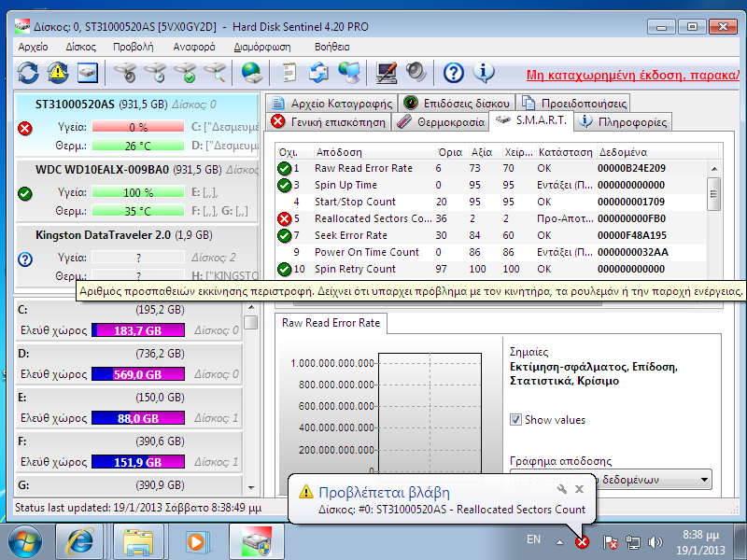The width and height of the screenshot is (747, 560).
Task: Switch to the Πληροφορίες tab
Action: coord(622,122)
